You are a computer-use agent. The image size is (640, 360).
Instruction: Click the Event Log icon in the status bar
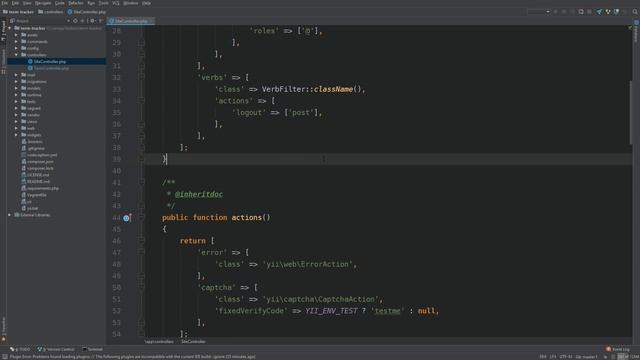(608, 349)
